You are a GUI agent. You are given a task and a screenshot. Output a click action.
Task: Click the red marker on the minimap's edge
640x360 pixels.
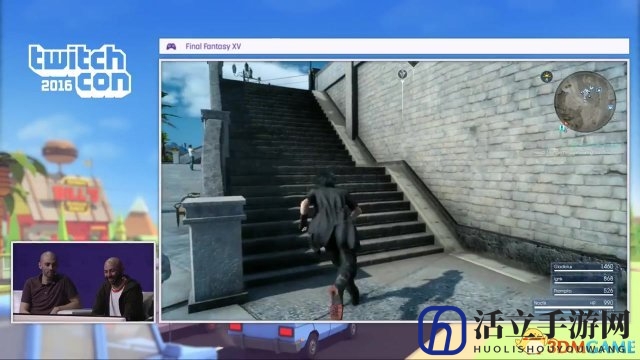566,122
